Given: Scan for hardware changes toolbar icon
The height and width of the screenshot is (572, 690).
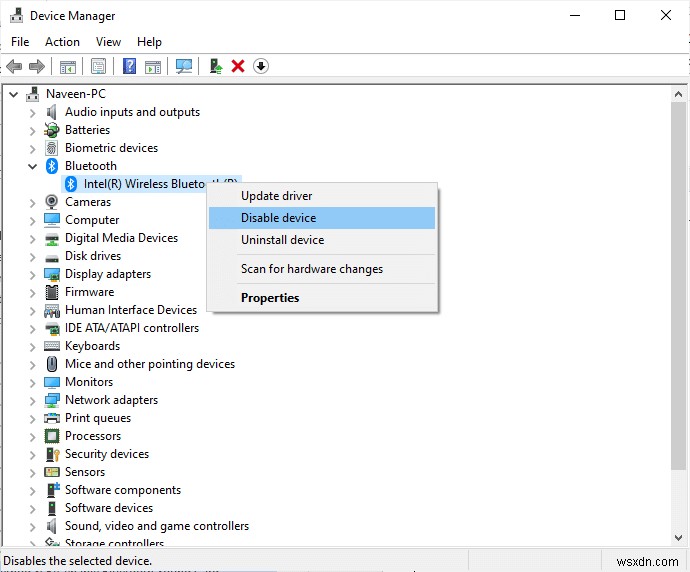Looking at the screenshot, I should click(x=184, y=66).
